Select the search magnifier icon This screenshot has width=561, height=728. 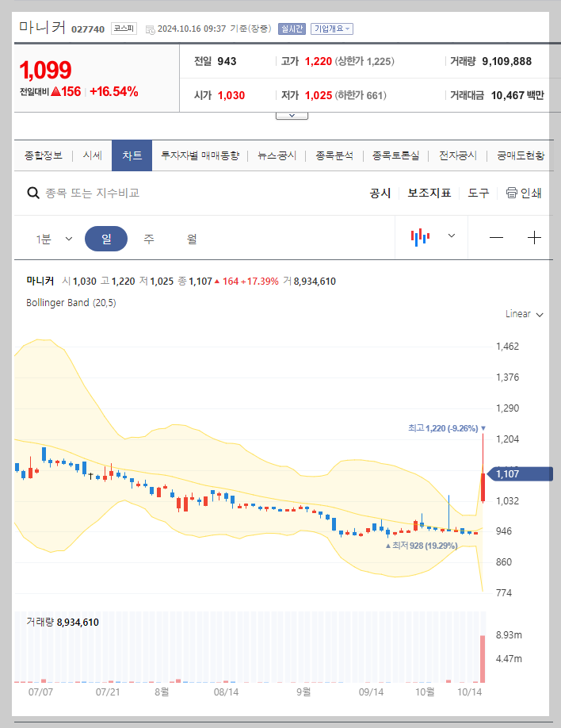click(33, 193)
